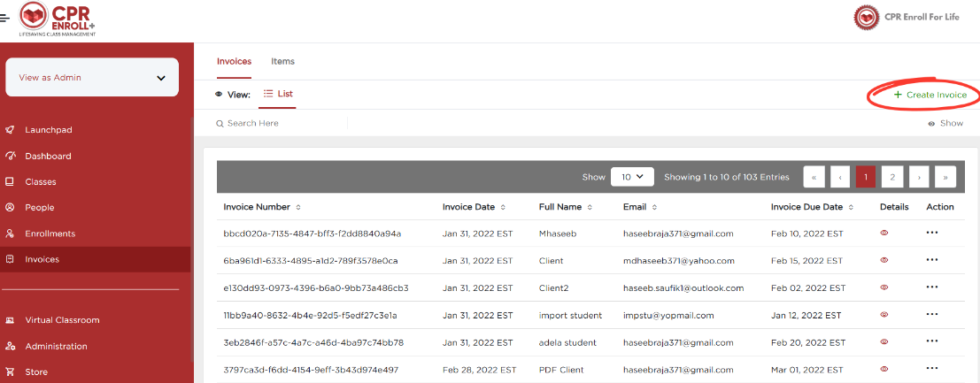View details eye icon for import student invoice
Image resolution: width=980 pixels, height=383 pixels.
884,314
